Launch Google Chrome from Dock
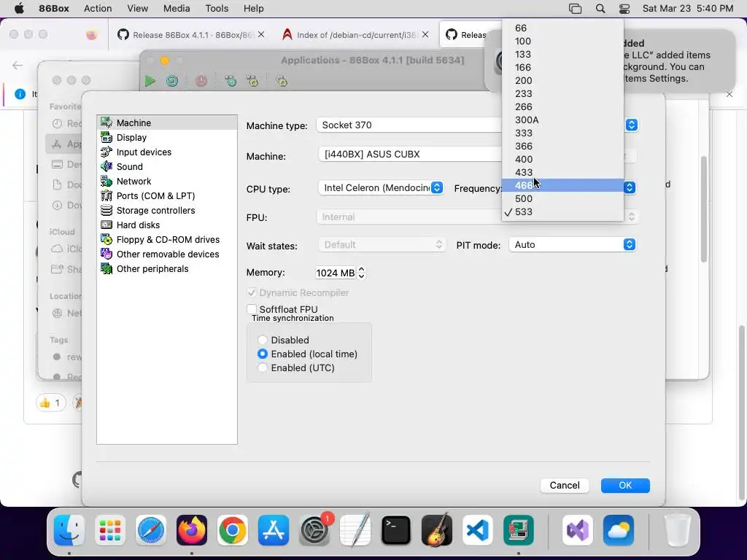Screen dimensions: 747x560 (x=233, y=530)
